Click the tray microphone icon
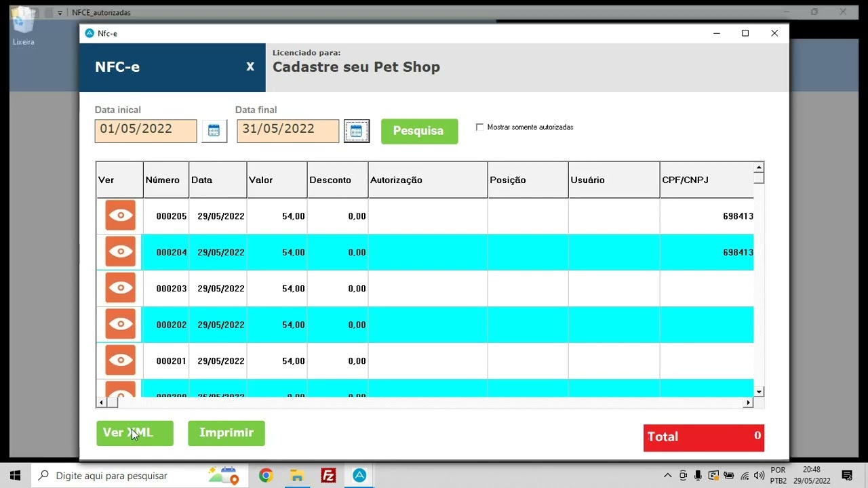Image resolution: width=868 pixels, height=488 pixels. tap(698, 476)
